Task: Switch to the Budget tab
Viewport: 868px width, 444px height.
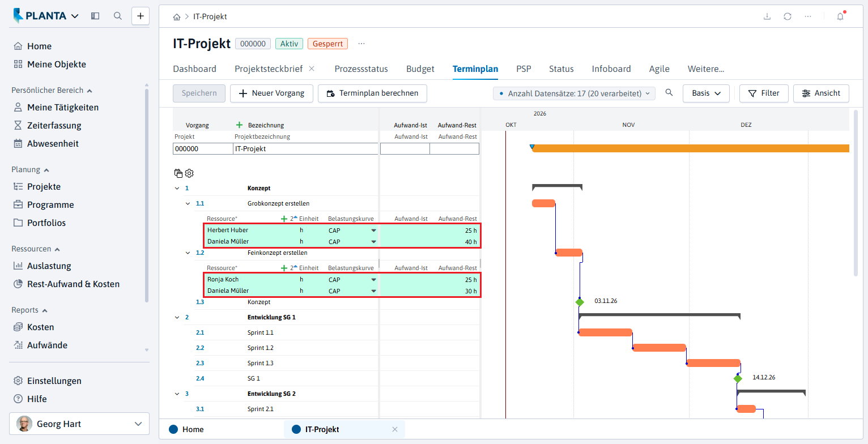Action: pyautogui.click(x=420, y=69)
